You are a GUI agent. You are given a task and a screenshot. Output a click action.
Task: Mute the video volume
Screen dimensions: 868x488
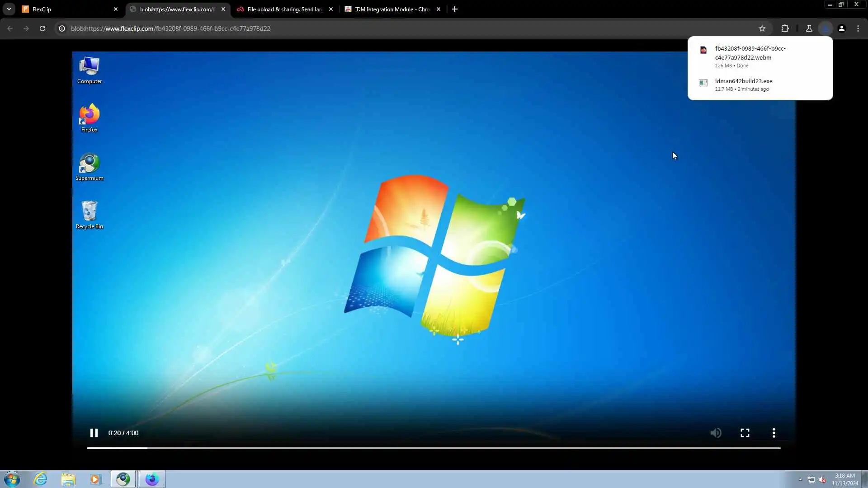pos(716,433)
